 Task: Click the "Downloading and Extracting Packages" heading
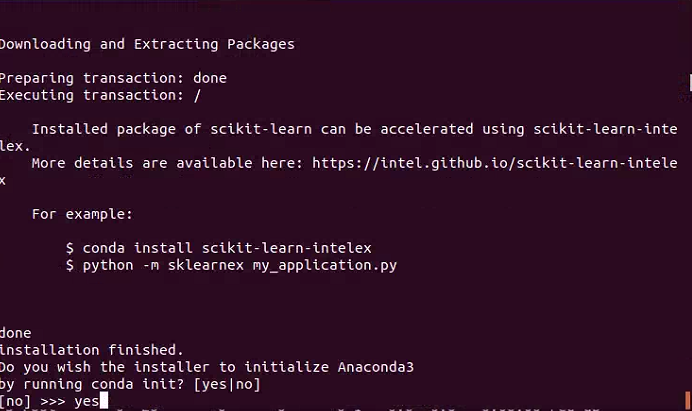tap(147, 44)
